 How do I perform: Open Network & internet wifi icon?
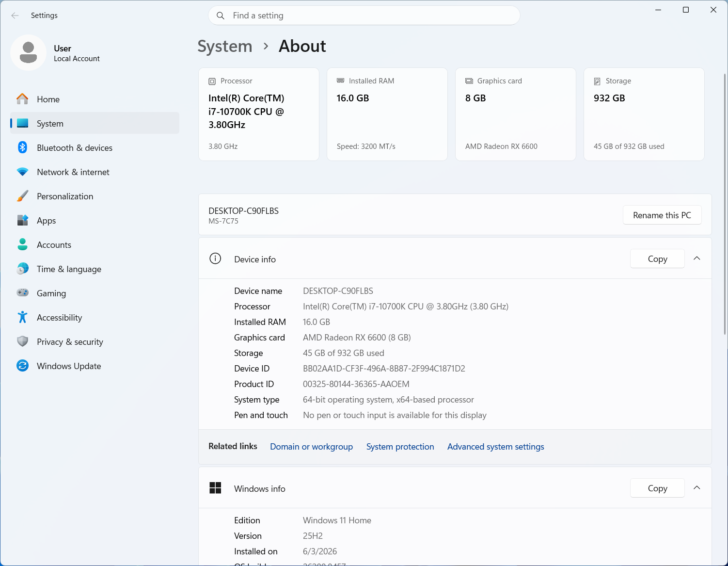tap(22, 172)
